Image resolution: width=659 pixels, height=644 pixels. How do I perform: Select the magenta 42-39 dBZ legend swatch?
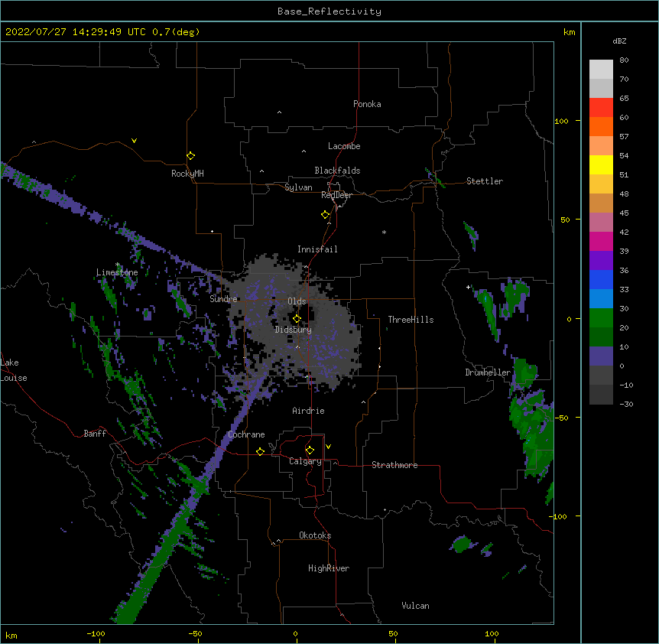pos(601,241)
